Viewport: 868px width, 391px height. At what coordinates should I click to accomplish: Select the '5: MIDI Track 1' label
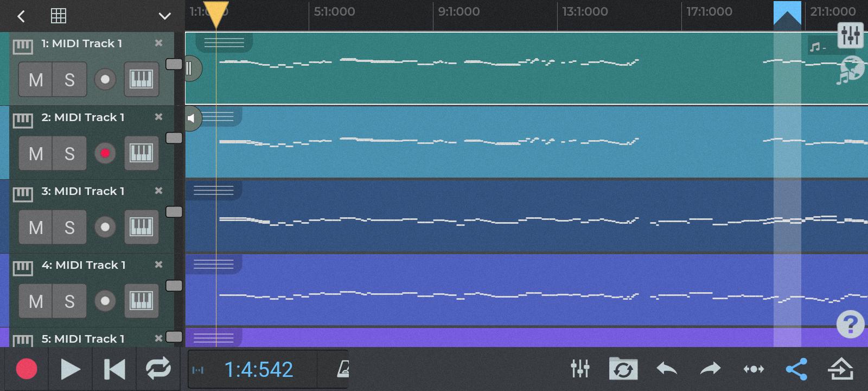click(x=83, y=339)
